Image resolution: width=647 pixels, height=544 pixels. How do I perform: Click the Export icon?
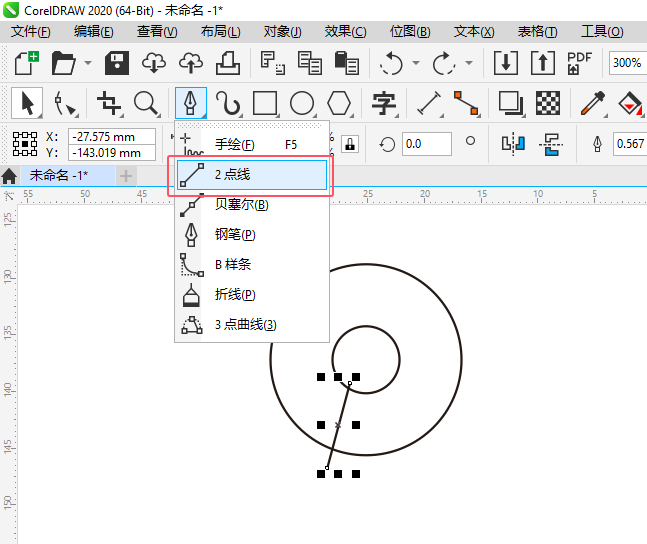pyautogui.click(x=543, y=63)
